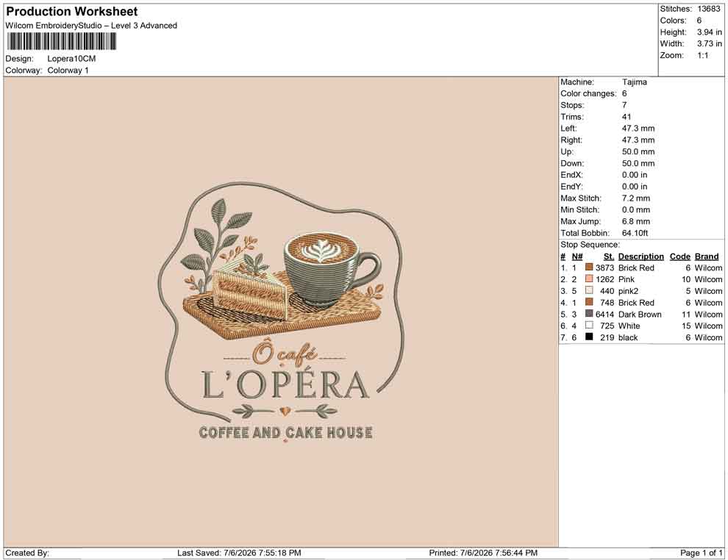Click the Page 1 of 1 indicator
Image resolution: width=728 pixels, height=560 pixels.
click(x=701, y=553)
